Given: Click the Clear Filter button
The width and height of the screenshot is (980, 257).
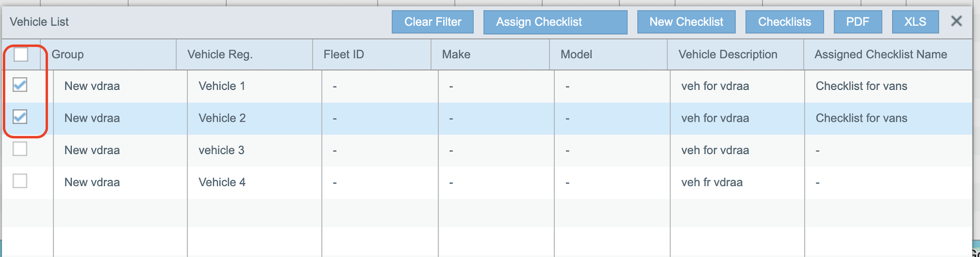Looking at the screenshot, I should [432, 22].
